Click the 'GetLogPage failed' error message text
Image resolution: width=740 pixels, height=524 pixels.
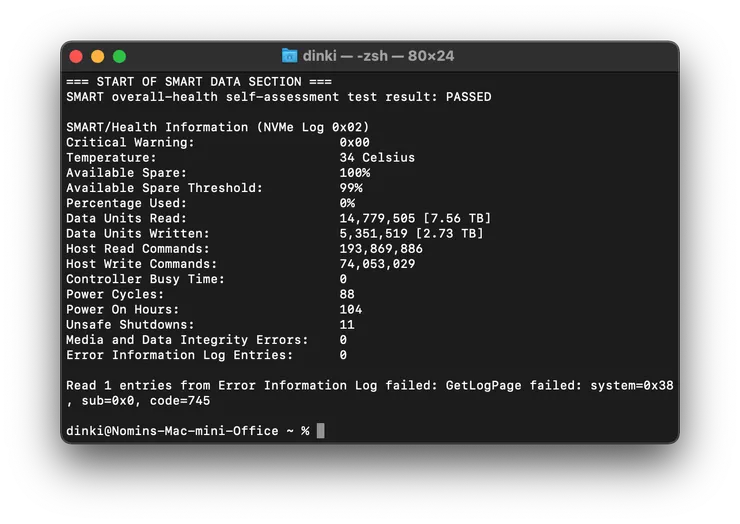(x=510, y=385)
